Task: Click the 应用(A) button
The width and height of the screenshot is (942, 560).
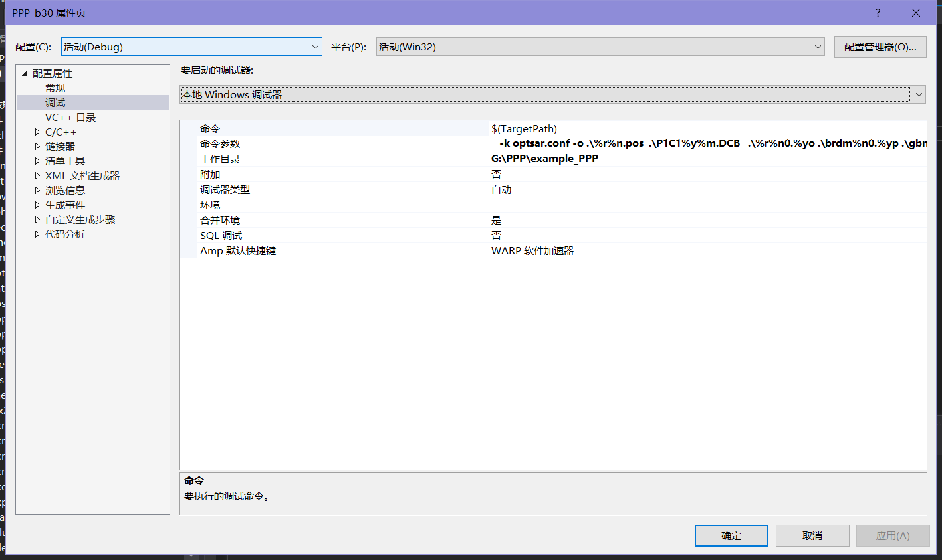Action: pos(893,535)
